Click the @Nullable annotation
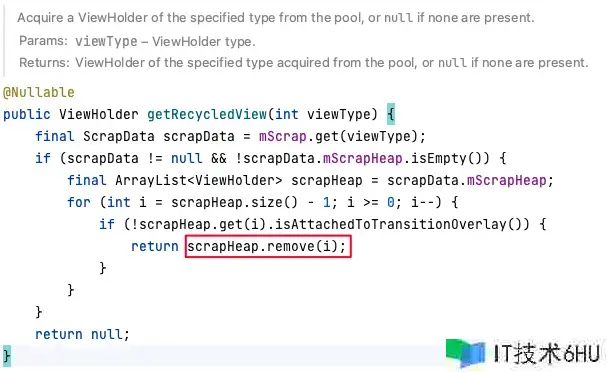This screenshot has height=372, width=607. pos(39,93)
